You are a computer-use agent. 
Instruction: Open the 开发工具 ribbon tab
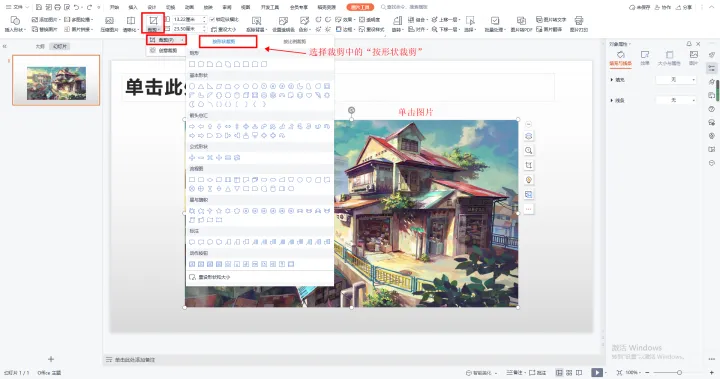(x=270, y=7)
